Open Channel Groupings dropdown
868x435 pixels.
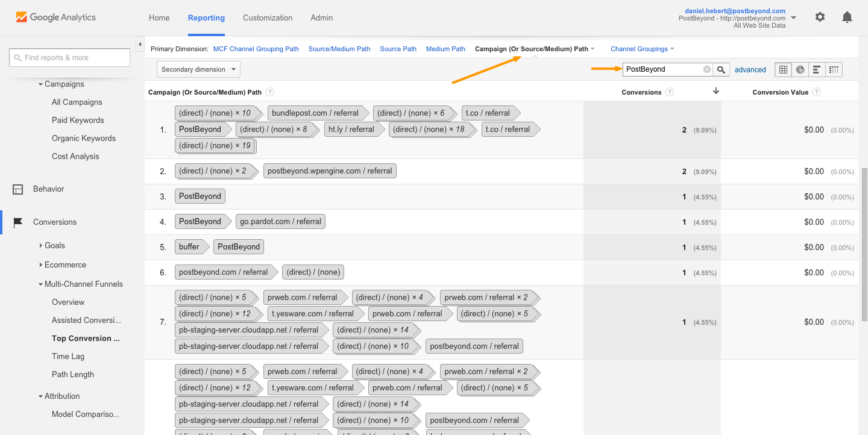[x=643, y=49]
